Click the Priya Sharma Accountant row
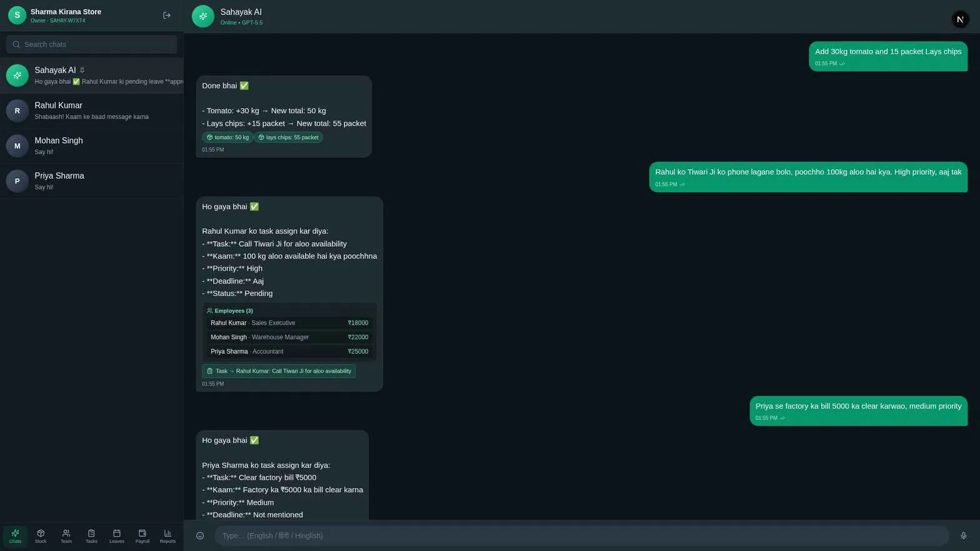The height and width of the screenshot is (551, 980). pyautogui.click(x=289, y=352)
